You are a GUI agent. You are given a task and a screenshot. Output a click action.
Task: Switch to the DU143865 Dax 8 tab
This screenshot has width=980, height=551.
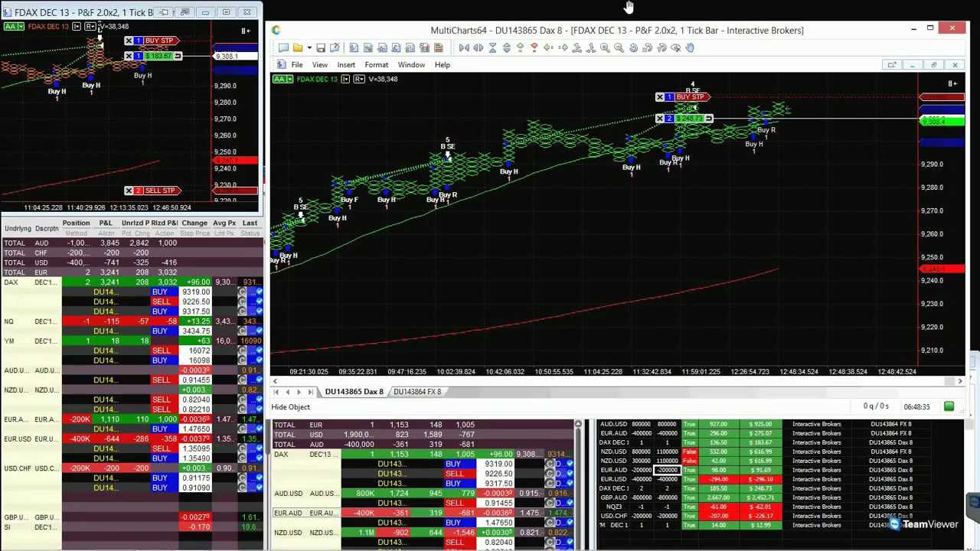[x=354, y=392]
